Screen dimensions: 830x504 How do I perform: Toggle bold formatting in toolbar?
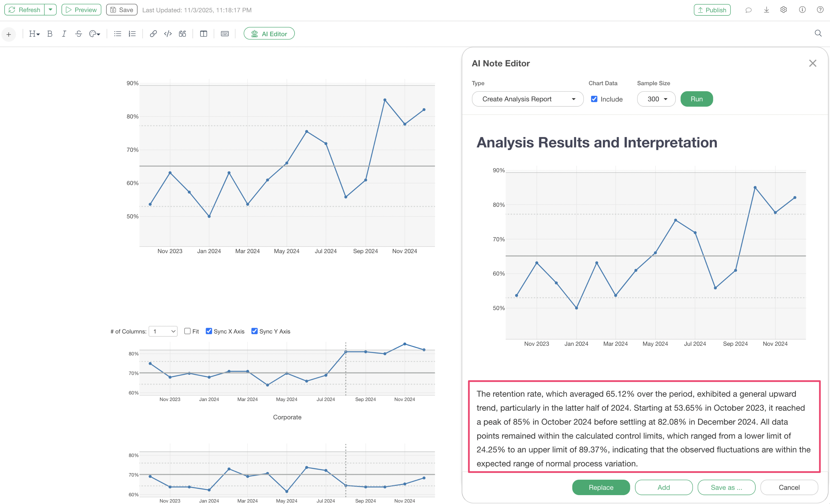50,34
